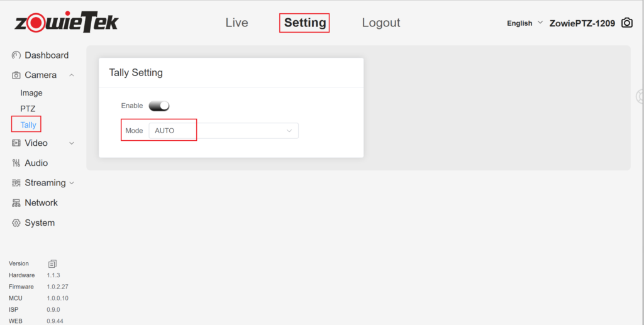Click the Dashboard gauge icon
This screenshot has width=644, height=325.
[16, 55]
